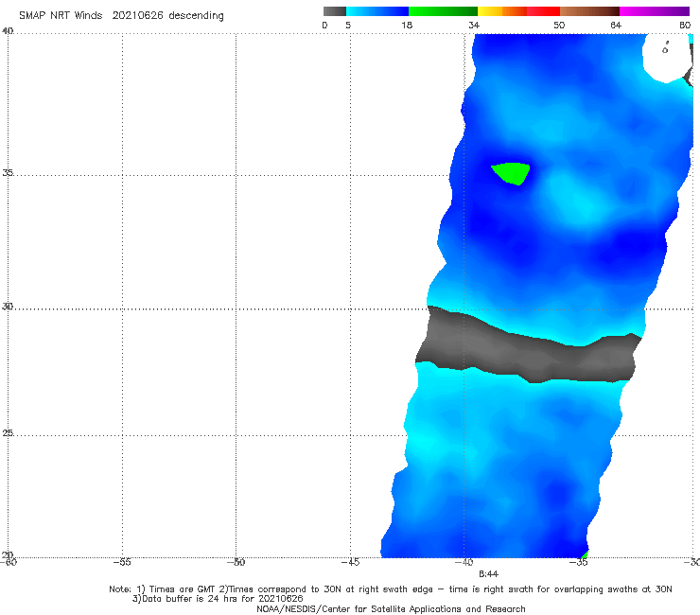The height and width of the screenshot is (615, 700).
Task: Click the date '20210626' in the title
Action: (x=137, y=15)
